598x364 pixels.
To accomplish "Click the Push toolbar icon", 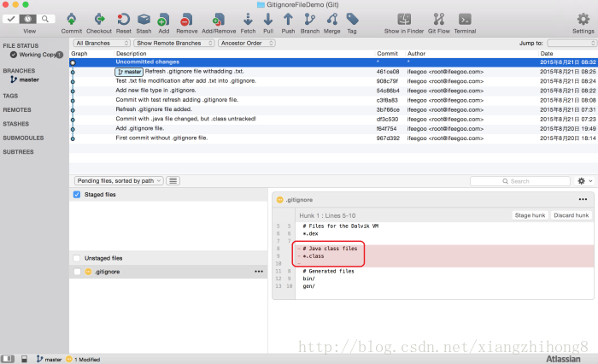I will (288, 19).
